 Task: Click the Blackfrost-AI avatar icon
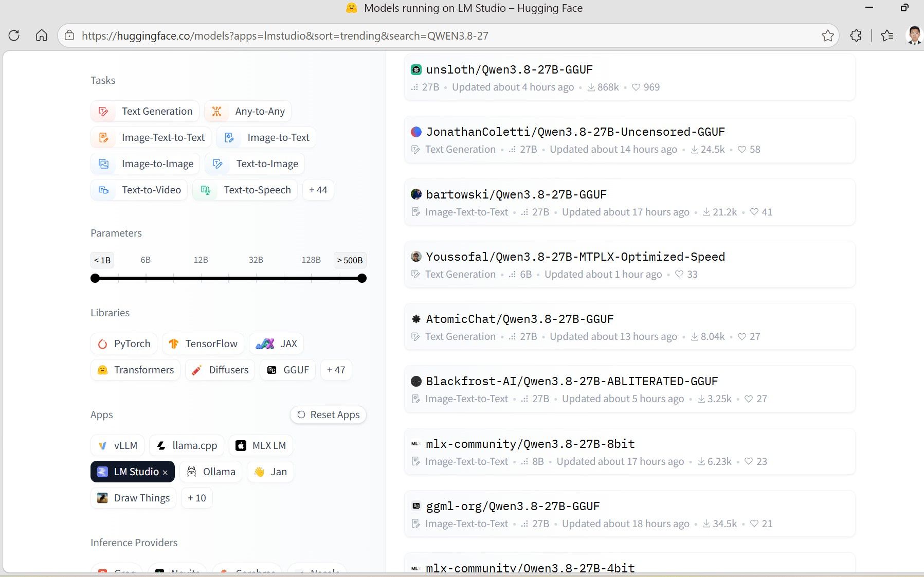coord(416,381)
